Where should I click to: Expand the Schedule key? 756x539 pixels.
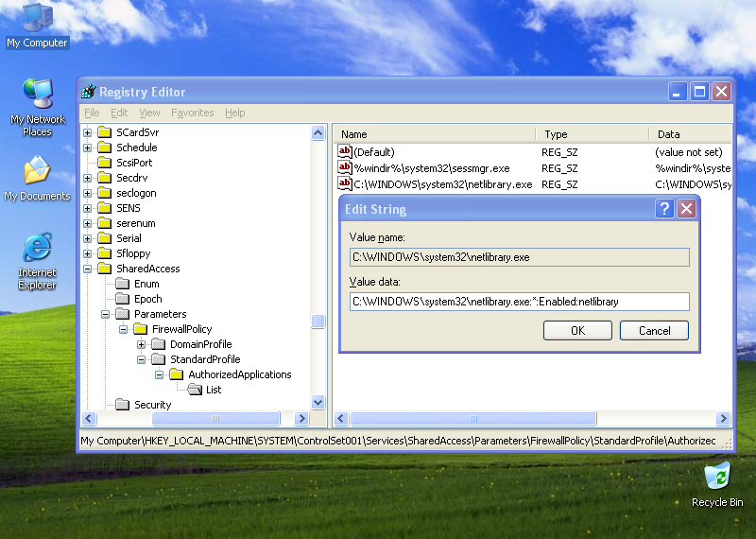coord(87,148)
